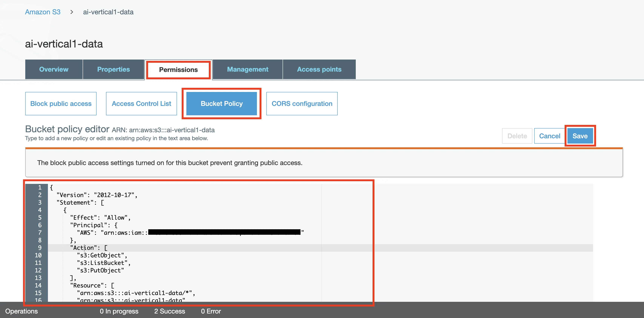Switch to the Overview tab
644x318 pixels.
(54, 69)
